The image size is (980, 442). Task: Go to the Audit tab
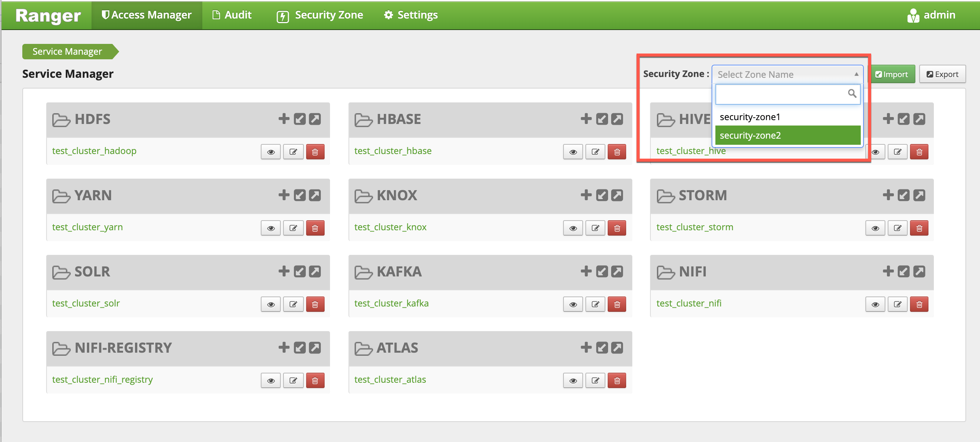click(232, 15)
